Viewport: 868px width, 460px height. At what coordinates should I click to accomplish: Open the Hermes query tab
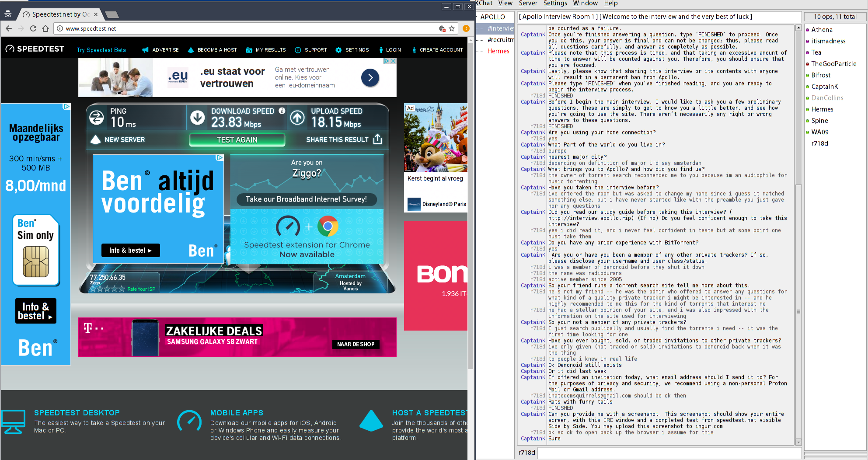[x=498, y=51]
